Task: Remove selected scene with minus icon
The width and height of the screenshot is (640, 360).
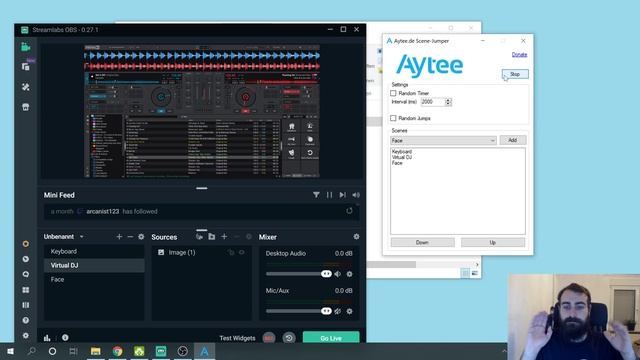Action: [130, 237]
